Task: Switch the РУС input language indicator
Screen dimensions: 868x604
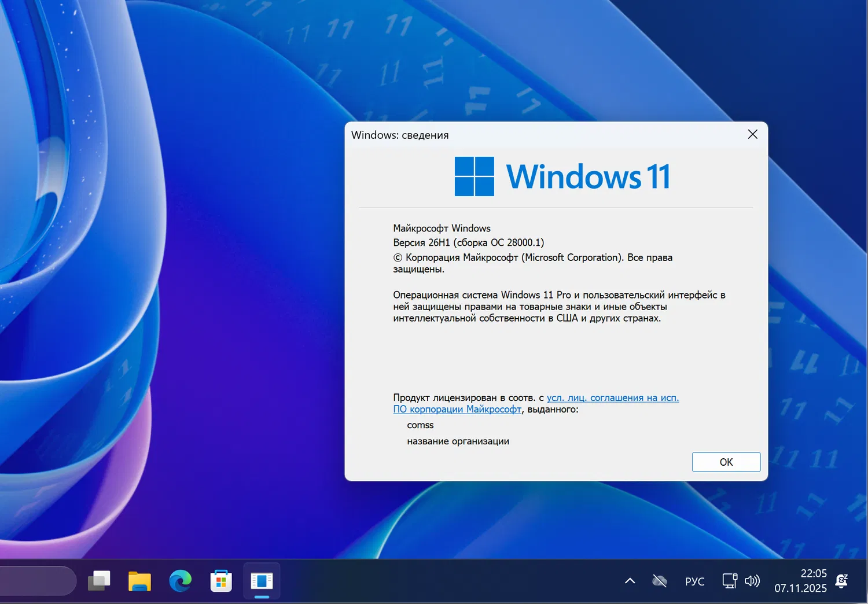Action: (x=695, y=581)
